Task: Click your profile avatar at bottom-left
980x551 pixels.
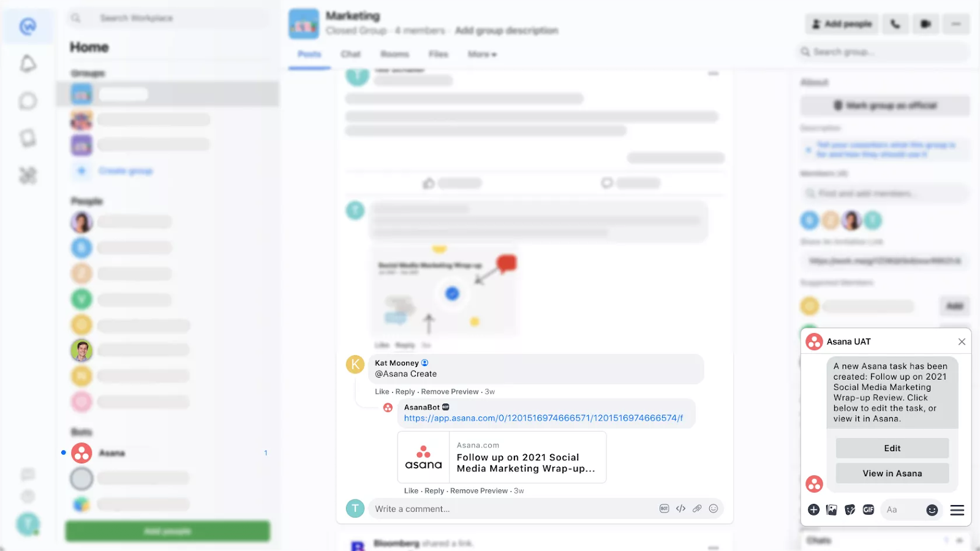Action: click(x=28, y=523)
